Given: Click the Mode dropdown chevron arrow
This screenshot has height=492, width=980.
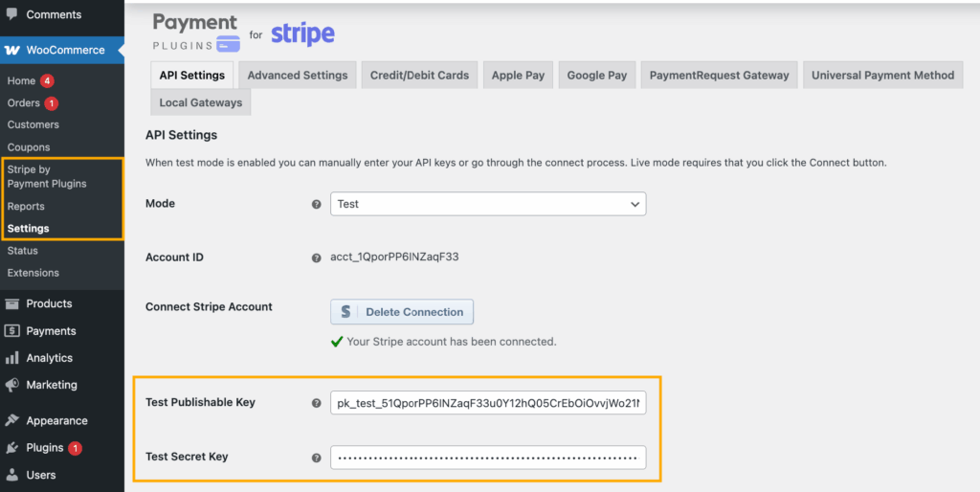Looking at the screenshot, I should [635, 205].
